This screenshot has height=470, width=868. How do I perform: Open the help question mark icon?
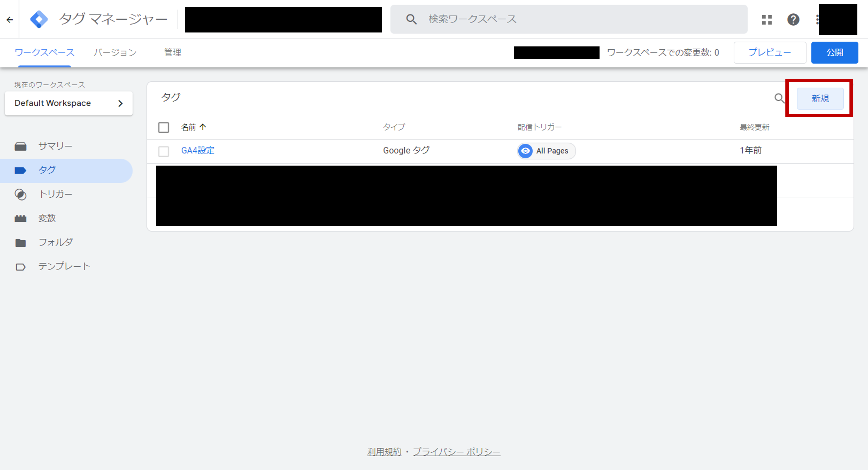point(793,19)
